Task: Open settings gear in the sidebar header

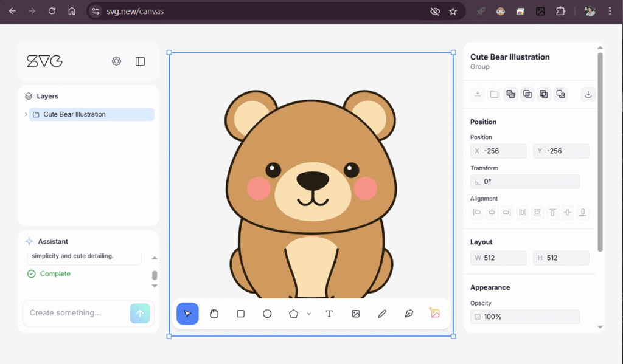Action: click(116, 61)
